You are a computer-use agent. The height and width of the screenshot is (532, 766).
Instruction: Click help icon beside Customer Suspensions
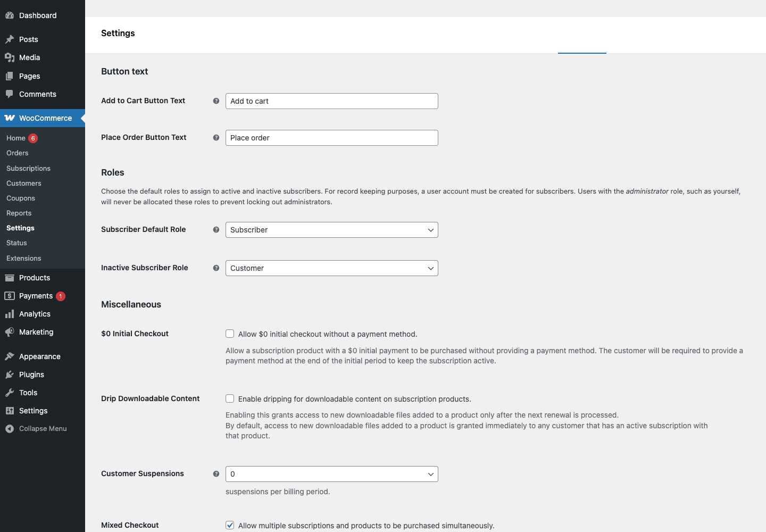coord(216,474)
